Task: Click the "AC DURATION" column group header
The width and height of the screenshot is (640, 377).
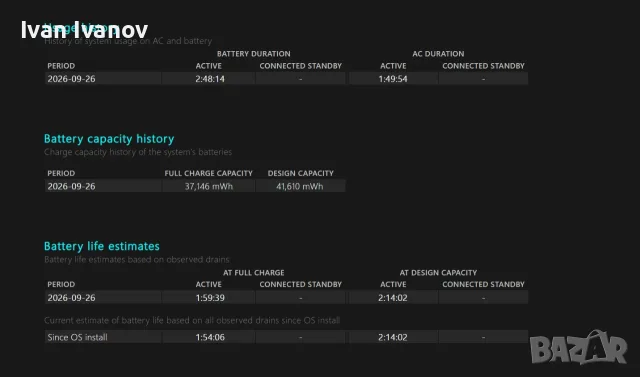Action: [x=438, y=54]
